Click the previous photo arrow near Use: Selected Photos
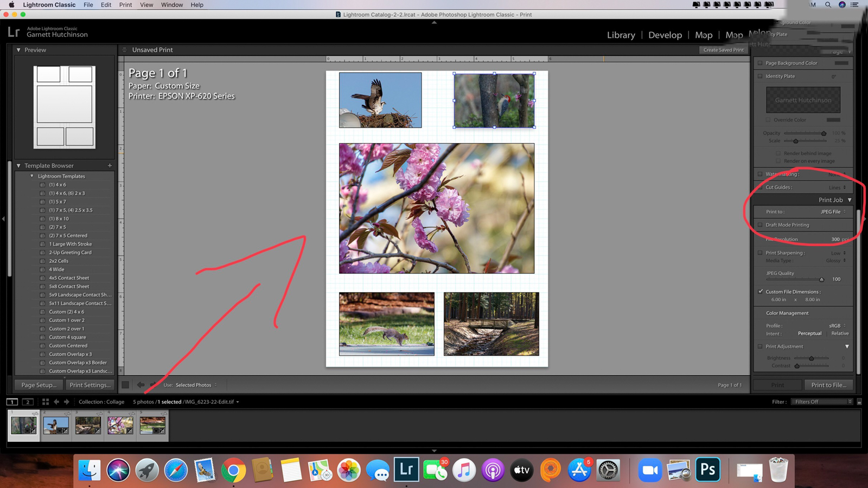Viewport: 868px width, 488px height. (x=141, y=385)
